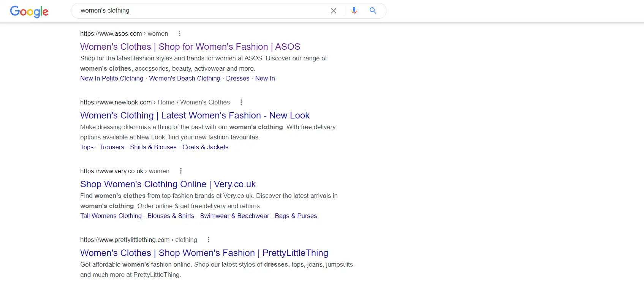Open the three-dot menu beside the newlook.com result
The width and height of the screenshot is (644, 289).
click(241, 102)
